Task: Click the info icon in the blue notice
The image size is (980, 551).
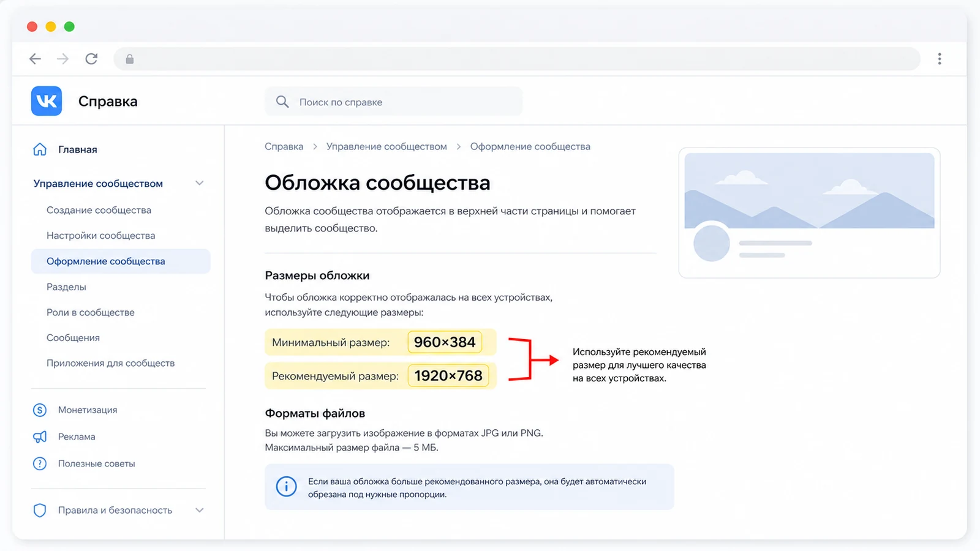Action: pyautogui.click(x=286, y=487)
